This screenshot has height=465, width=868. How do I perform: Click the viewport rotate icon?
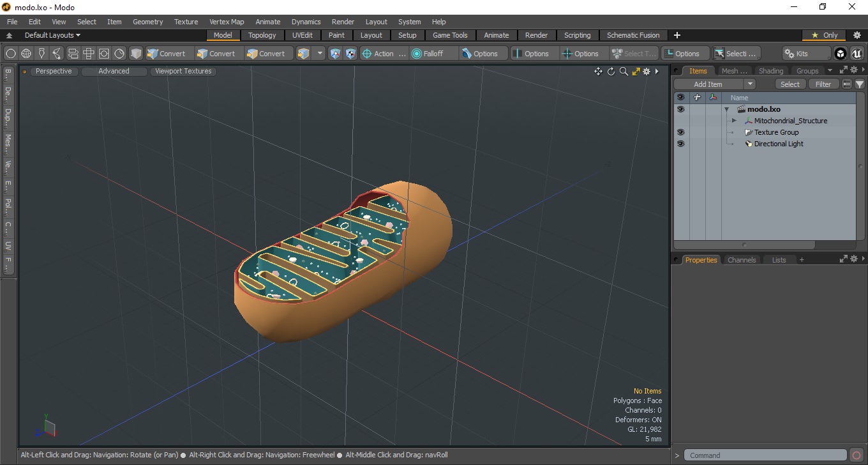click(611, 72)
